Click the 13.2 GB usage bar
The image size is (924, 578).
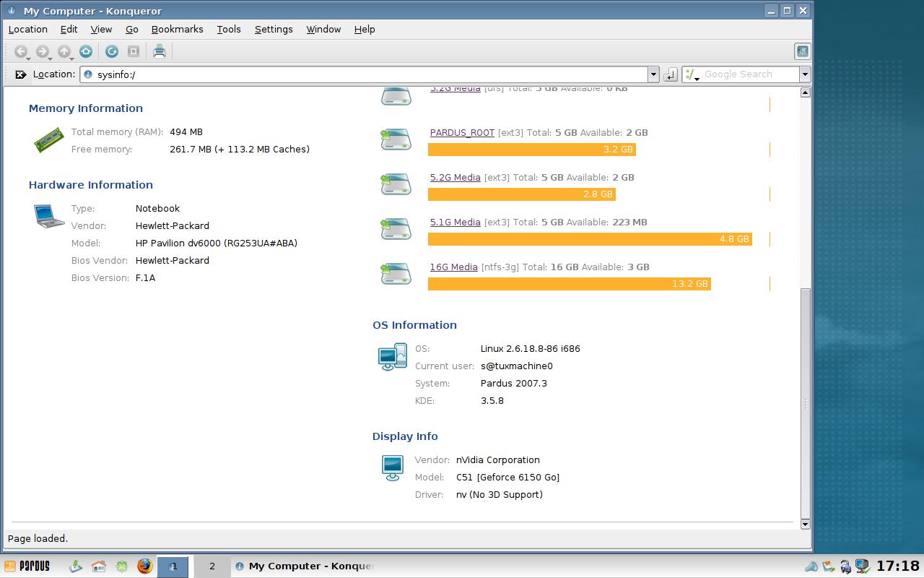click(570, 284)
